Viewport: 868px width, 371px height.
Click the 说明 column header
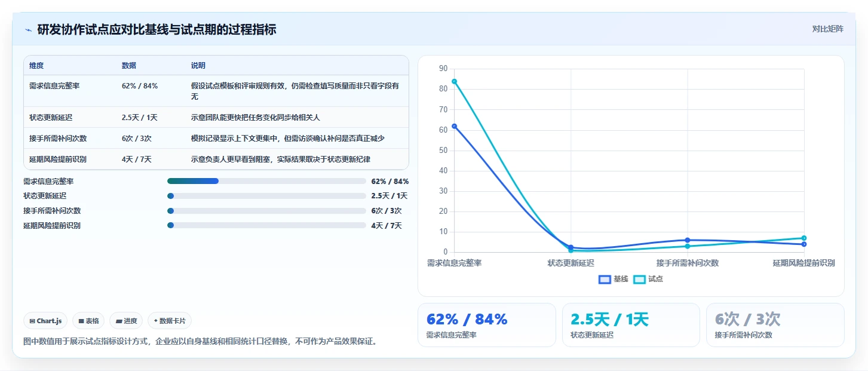[198, 66]
